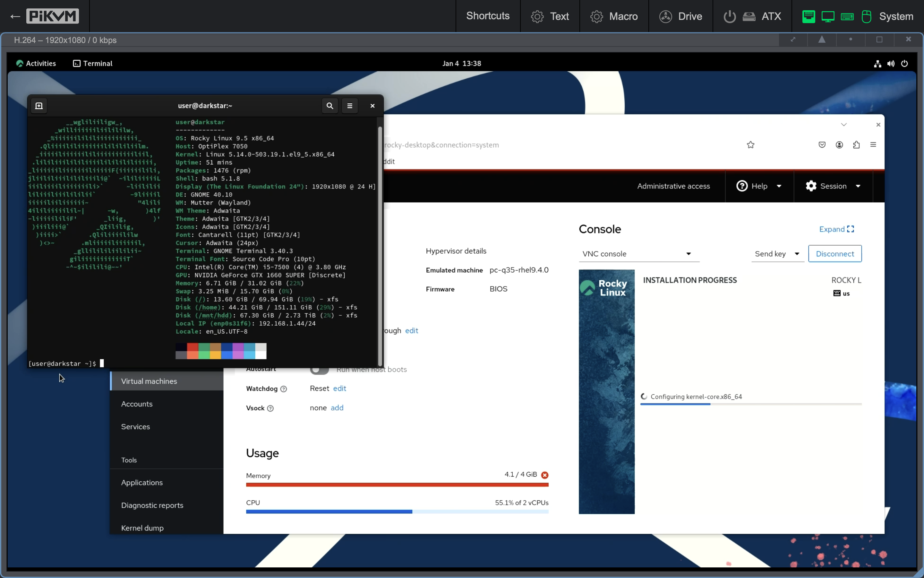Click the dot icon in stream window bar

(x=850, y=39)
